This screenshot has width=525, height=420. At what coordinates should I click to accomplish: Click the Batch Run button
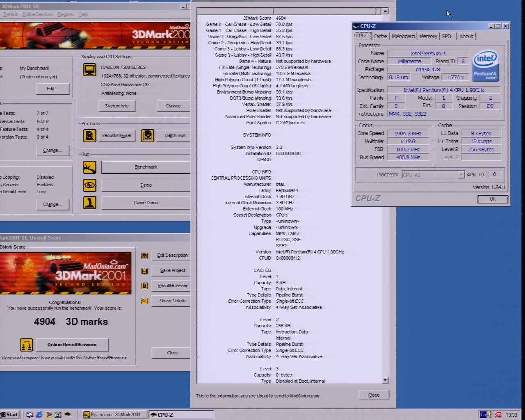pyautogui.click(x=175, y=135)
